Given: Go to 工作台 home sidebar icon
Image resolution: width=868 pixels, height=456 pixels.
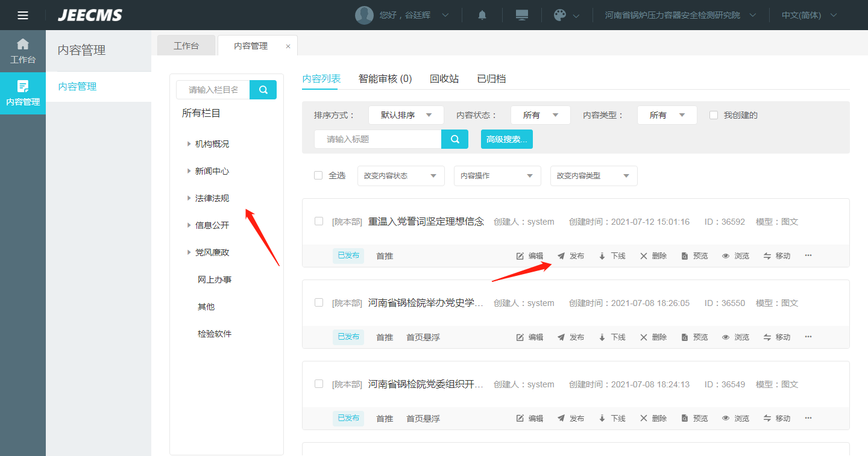Looking at the screenshot, I should (x=23, y=51).
